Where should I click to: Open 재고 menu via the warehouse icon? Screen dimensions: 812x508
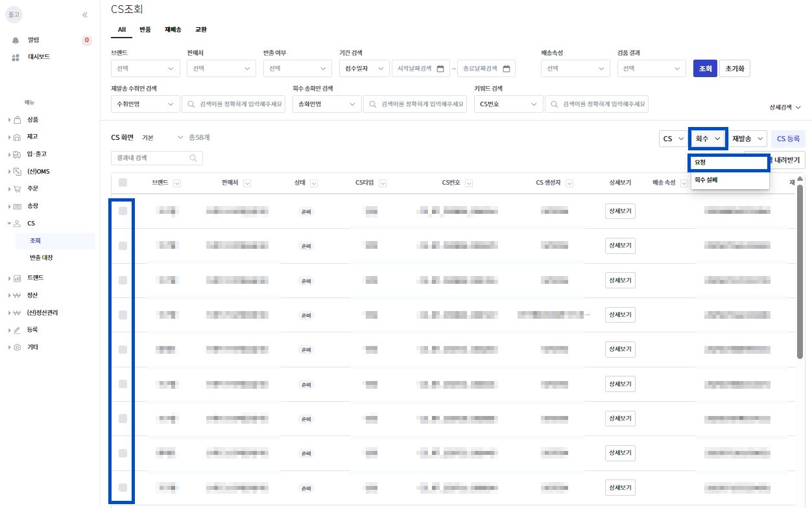pos(18,137)
